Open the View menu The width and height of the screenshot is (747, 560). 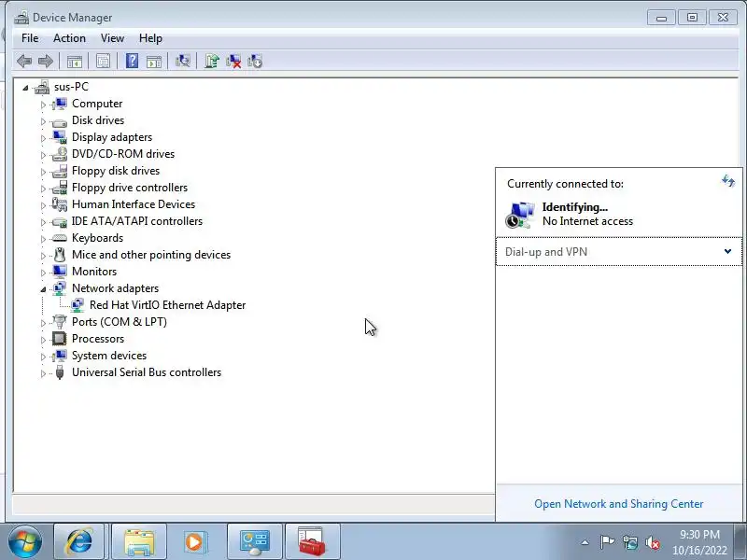[x=112, y=38]
